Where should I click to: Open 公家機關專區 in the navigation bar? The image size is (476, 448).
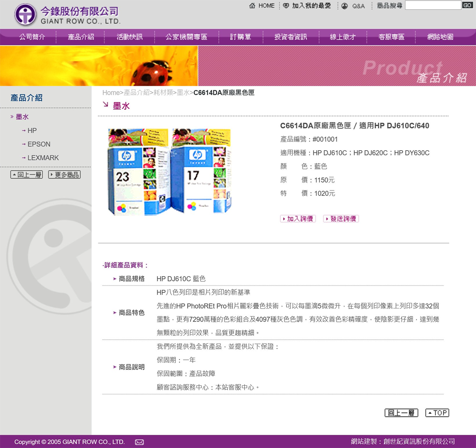click(x=186, y=37)
